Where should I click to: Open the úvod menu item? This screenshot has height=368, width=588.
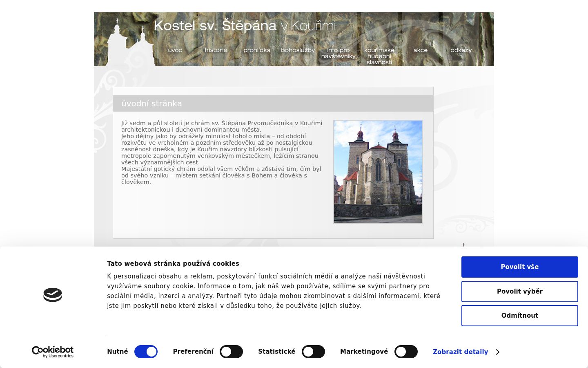(x=175, y=50)
